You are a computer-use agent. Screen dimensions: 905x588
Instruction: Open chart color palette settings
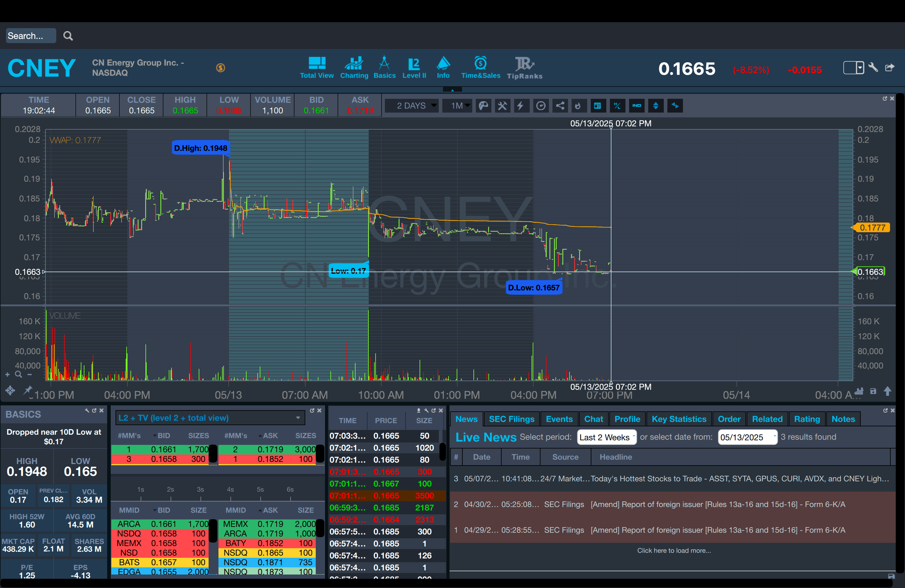tap(483, 106)
